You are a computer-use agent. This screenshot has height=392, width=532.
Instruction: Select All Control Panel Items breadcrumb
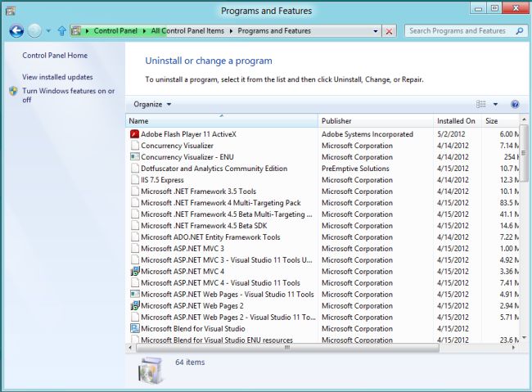[187, 31]
